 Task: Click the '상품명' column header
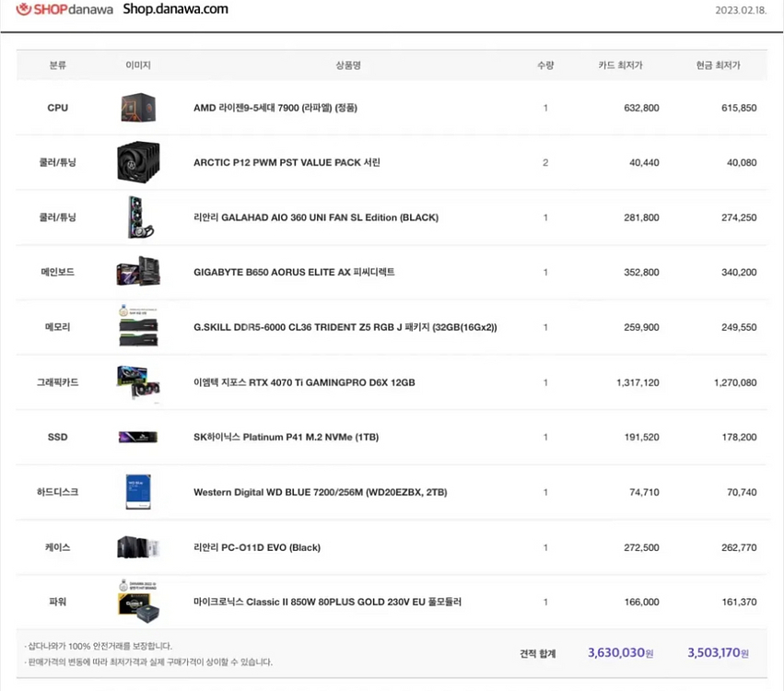[348, 65]
